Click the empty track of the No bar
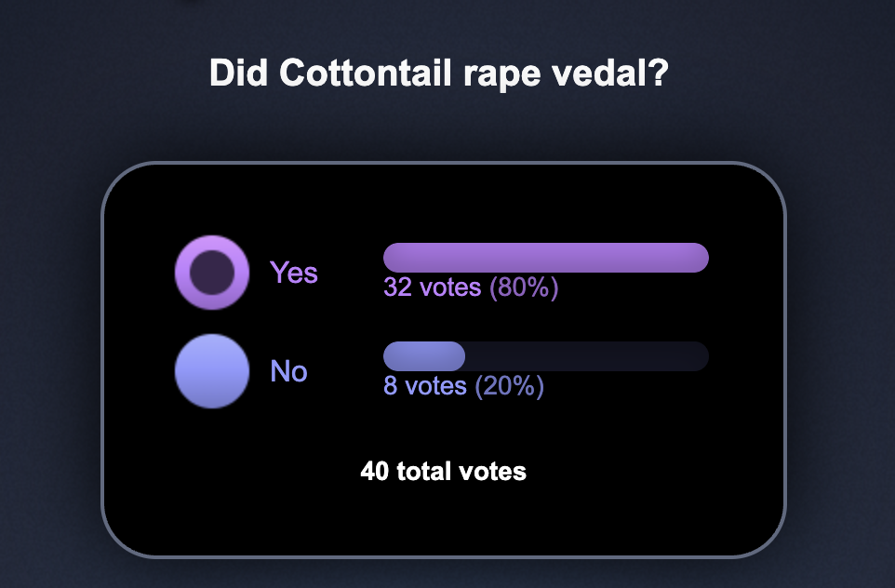Screen dimensions: 895x588 (586, 356)
